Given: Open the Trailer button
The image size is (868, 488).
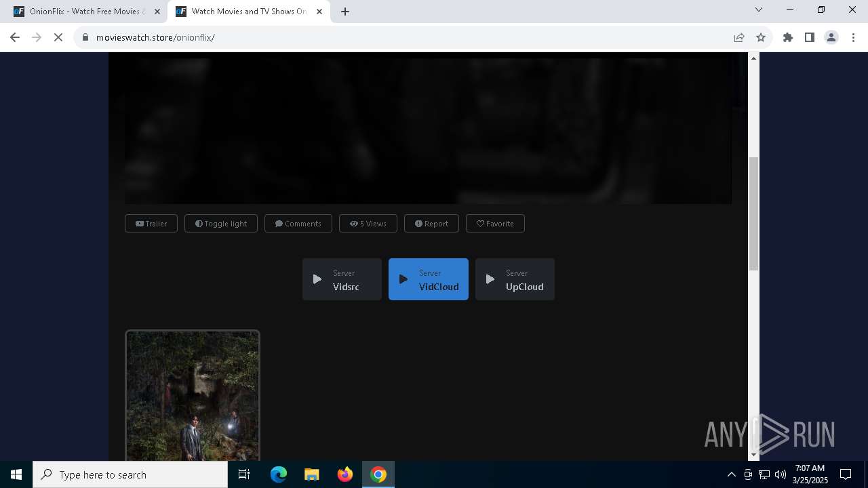Looking at the screenshot, I should click(x=151, y=224).
